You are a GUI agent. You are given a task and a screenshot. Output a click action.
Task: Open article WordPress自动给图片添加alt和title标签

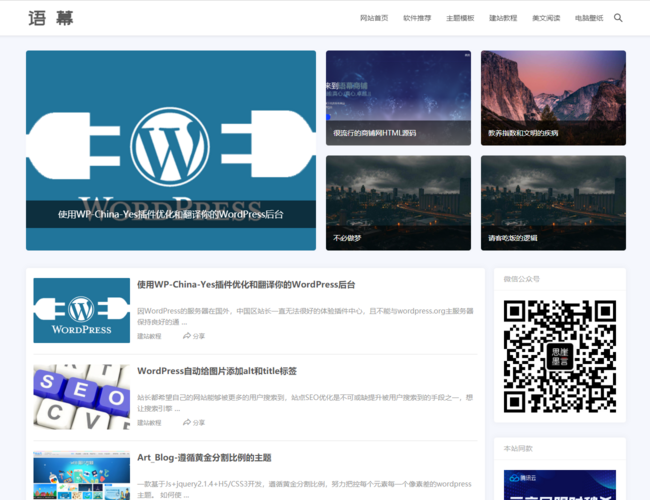[x=217, y=371]
